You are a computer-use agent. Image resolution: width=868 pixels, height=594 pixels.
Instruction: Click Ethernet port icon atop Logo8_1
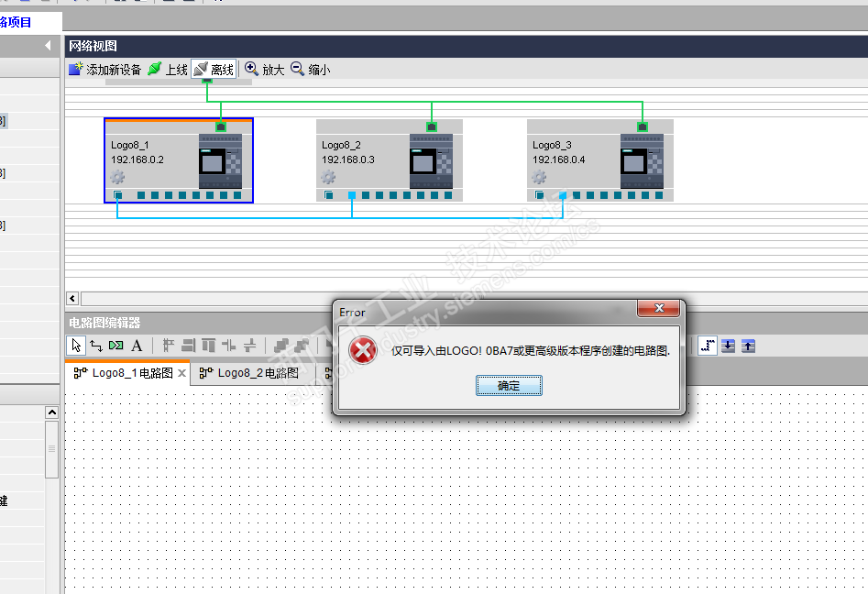click(221, 126)
